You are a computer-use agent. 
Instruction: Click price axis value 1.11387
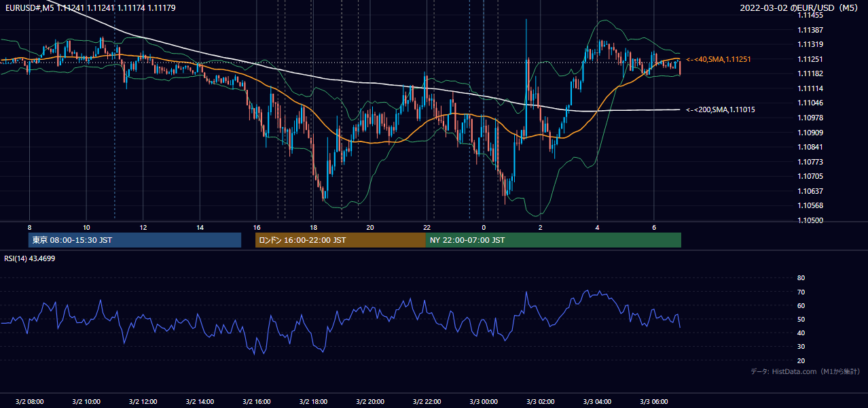(x=810, y=30)
